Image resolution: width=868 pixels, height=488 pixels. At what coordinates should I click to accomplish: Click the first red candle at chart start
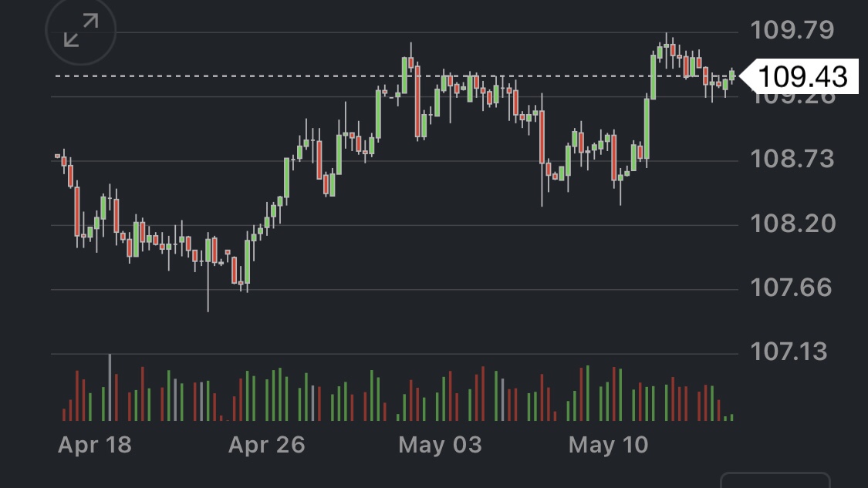[58, 156]
